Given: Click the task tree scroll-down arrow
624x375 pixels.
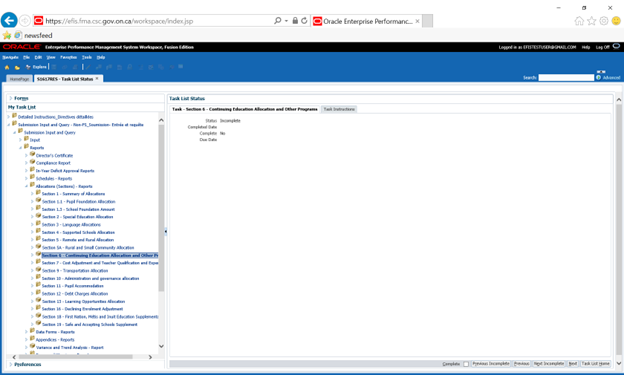Looking at the screenshot, I should click(x=161, y=346).
